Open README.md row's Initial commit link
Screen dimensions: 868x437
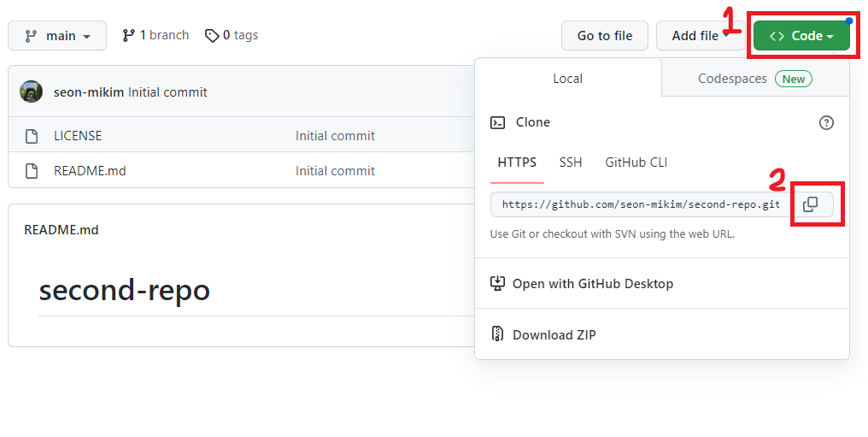click(335, 170)
